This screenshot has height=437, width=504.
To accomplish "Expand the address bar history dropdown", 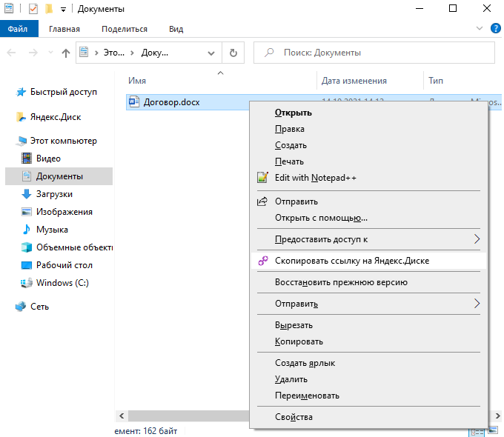I will coord(211,53).
